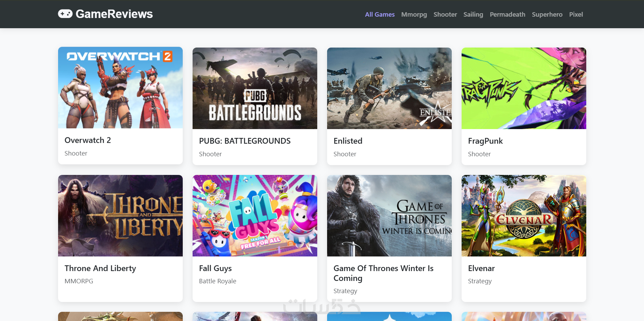Click the gamepad logo icon
The height and width of the screenshot is (321, 644).
coord(65,14)
